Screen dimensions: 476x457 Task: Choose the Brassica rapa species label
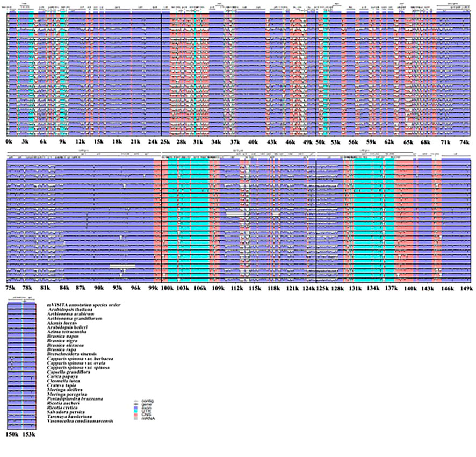tap(61, 349)
